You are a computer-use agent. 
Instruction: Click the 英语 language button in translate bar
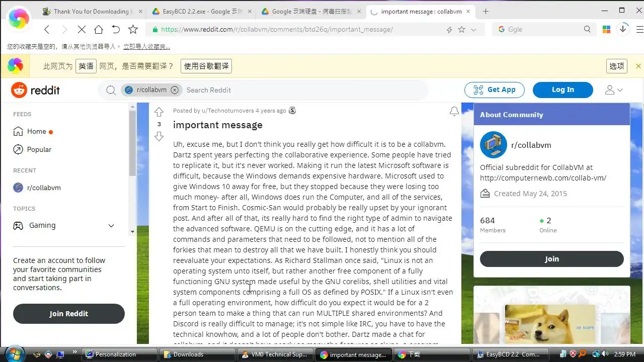[86, 66]
